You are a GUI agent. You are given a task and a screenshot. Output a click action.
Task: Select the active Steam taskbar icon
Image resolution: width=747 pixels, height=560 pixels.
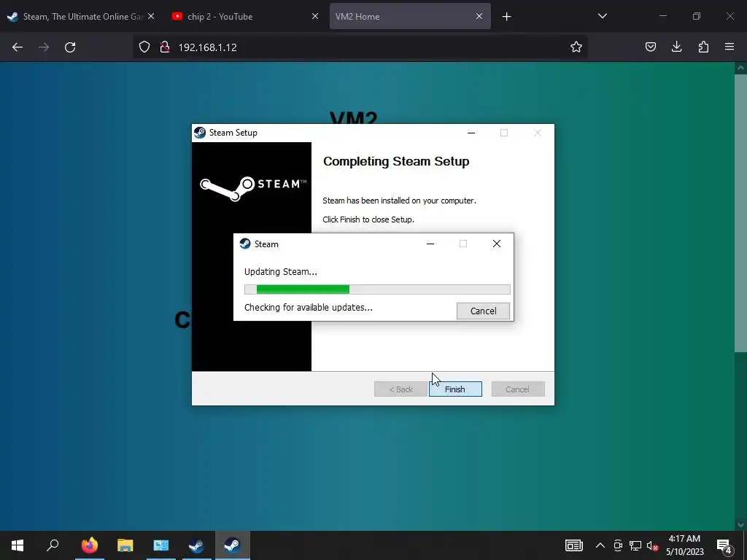(233, 545)
